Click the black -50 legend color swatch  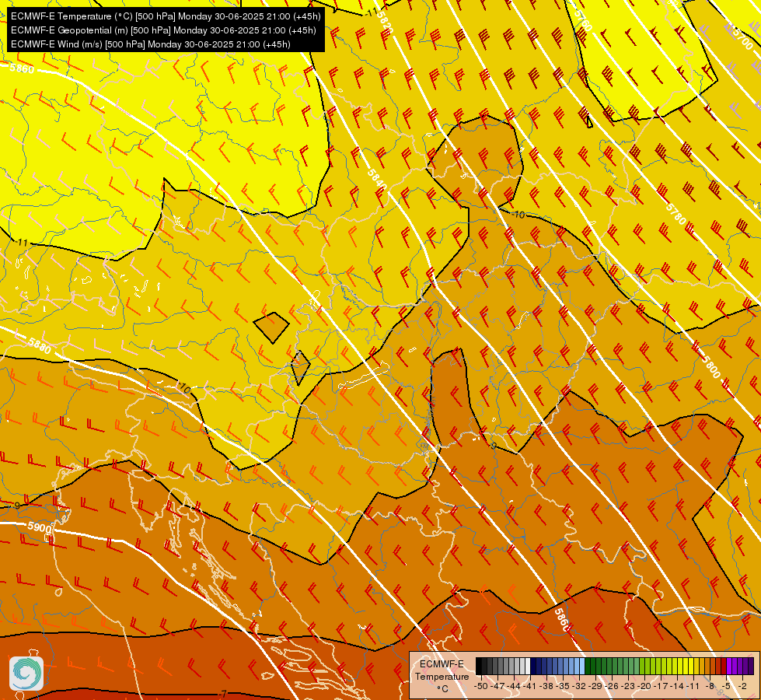click(x=479, y=666)
